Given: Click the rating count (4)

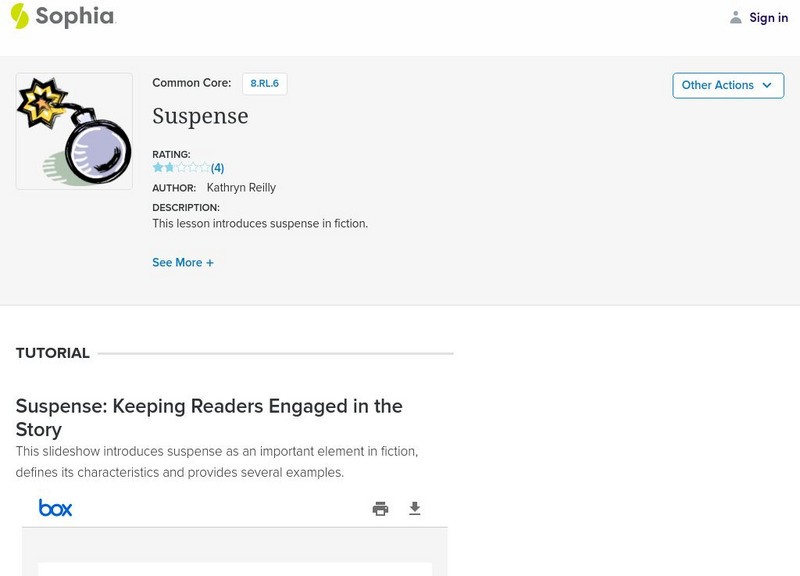Looking at the screenshot, I should click(217, 168).
